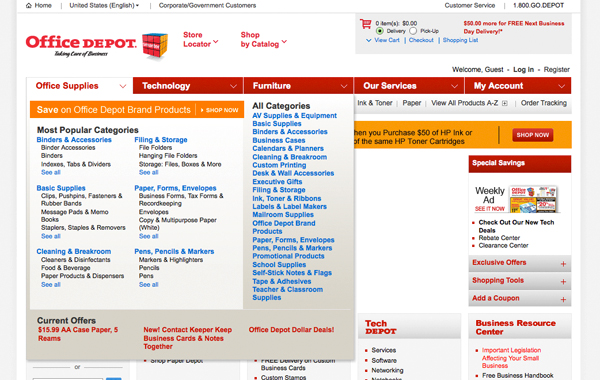Open the Clearance Center link

[x=503, y=246]
